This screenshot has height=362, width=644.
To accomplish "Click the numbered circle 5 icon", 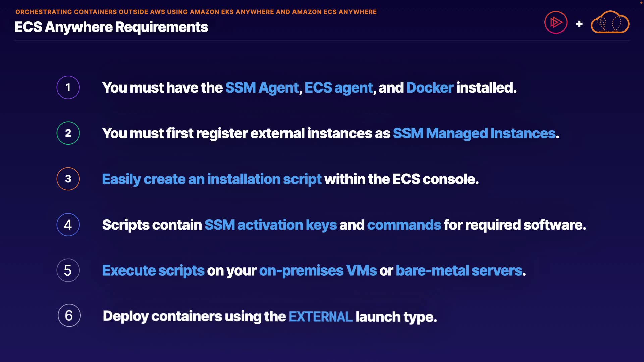I will tap(68, 270).
